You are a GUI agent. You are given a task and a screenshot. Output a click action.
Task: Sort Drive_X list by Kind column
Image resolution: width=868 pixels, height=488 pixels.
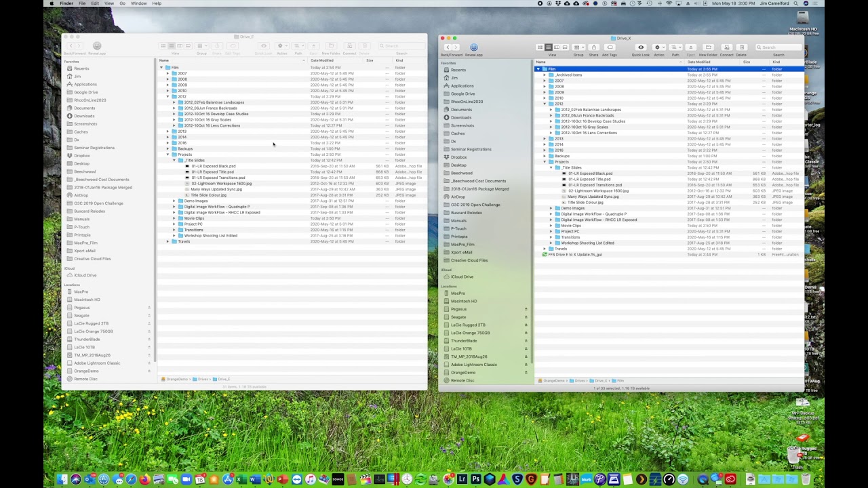(787, 62)
